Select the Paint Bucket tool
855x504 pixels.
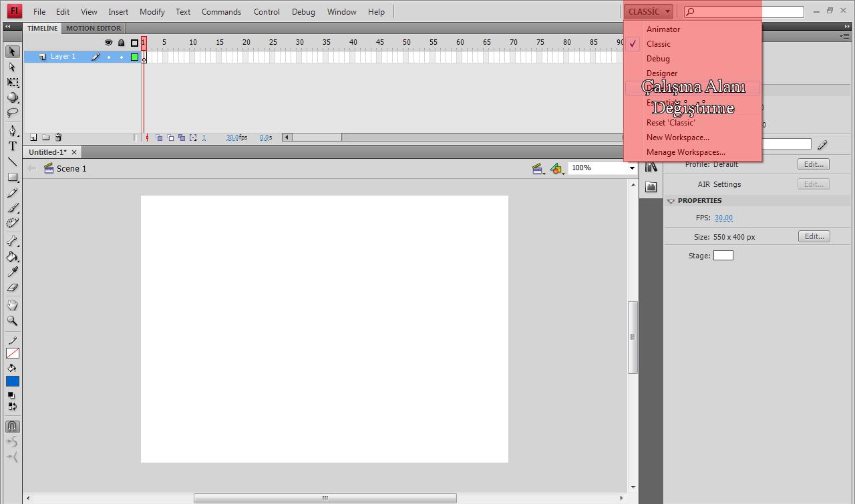coord(12,256)
